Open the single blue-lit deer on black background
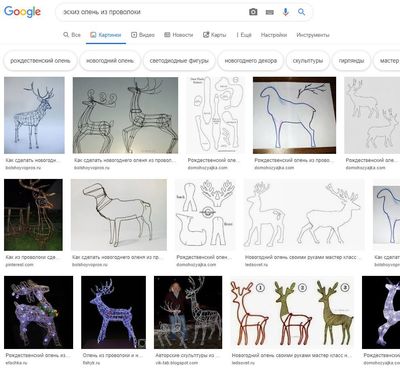 point(113,312)
